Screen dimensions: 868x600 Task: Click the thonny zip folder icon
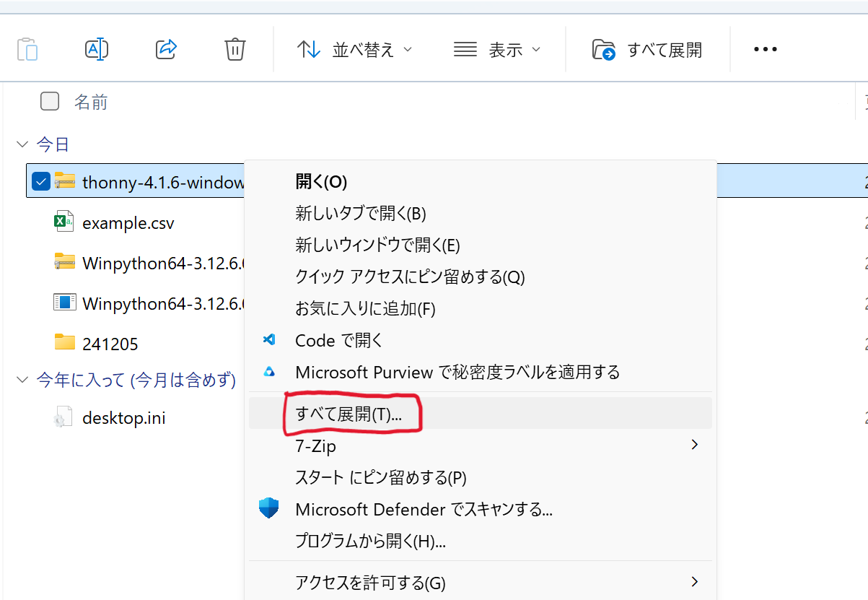[65, 181]
